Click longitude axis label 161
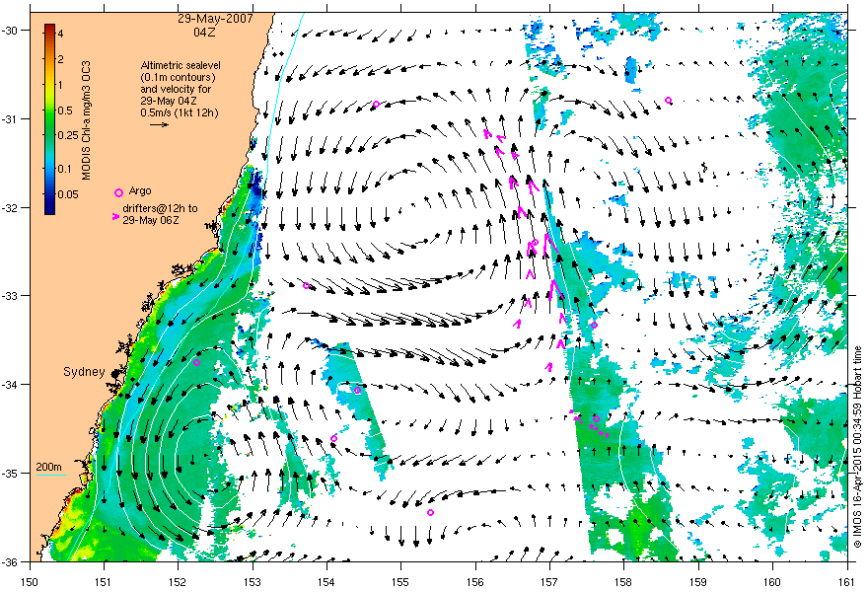 847,582
